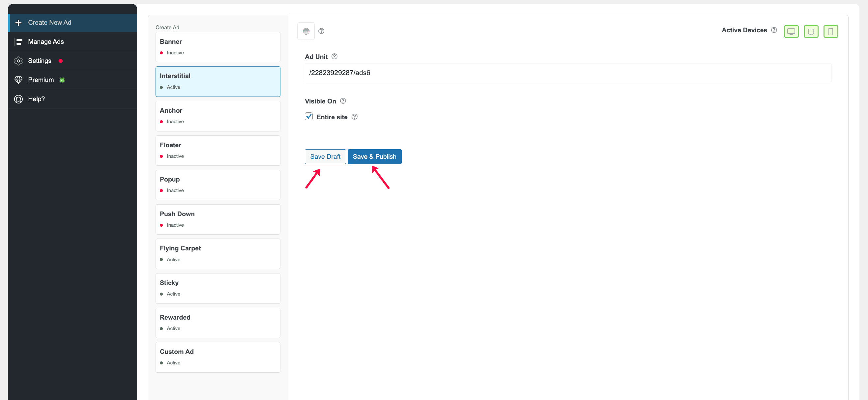Screen dimensions: 868x400
Task: Toggle tablet device in Active Devices
Action: click(x=811, y=31)
